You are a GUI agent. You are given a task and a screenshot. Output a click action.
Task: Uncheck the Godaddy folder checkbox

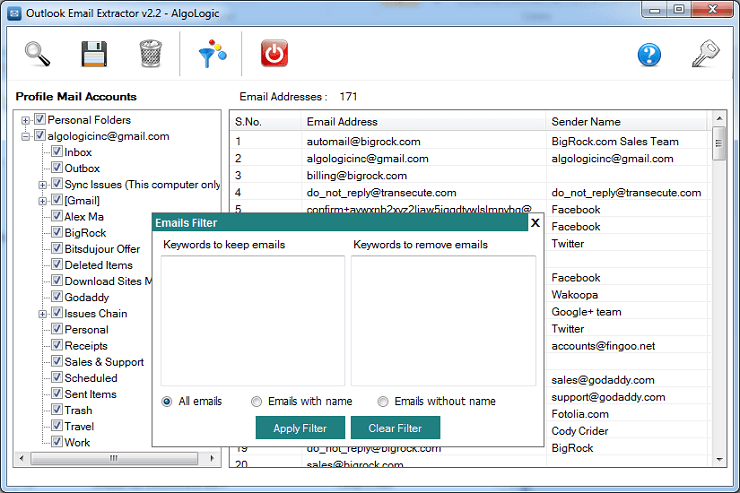tap(57, 296)
